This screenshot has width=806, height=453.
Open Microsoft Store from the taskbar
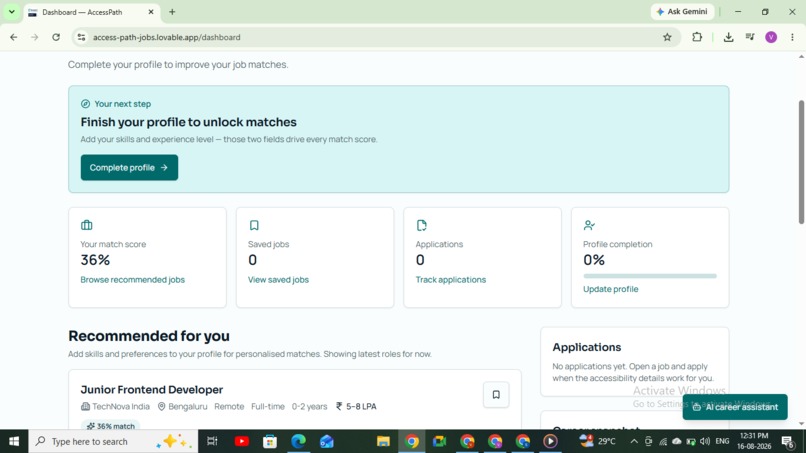[270, 441]
